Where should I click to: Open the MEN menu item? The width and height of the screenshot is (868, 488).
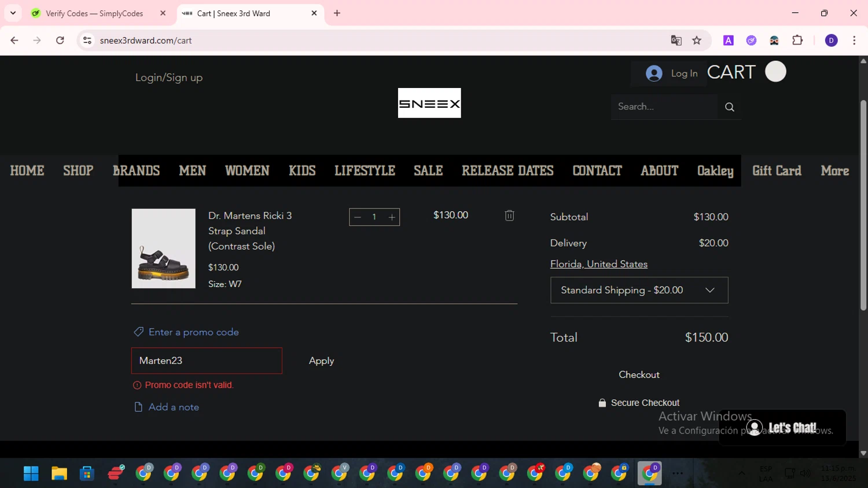coord(193,171)
